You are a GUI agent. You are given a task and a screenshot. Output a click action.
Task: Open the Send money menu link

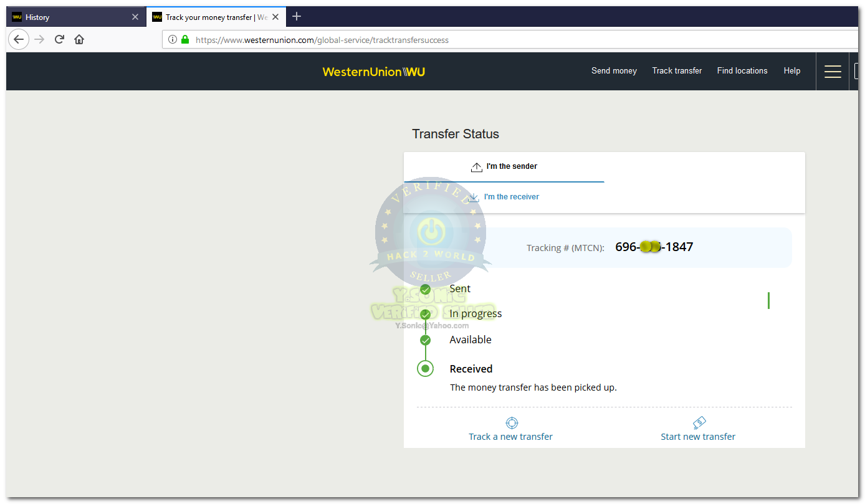click(614, 71)
